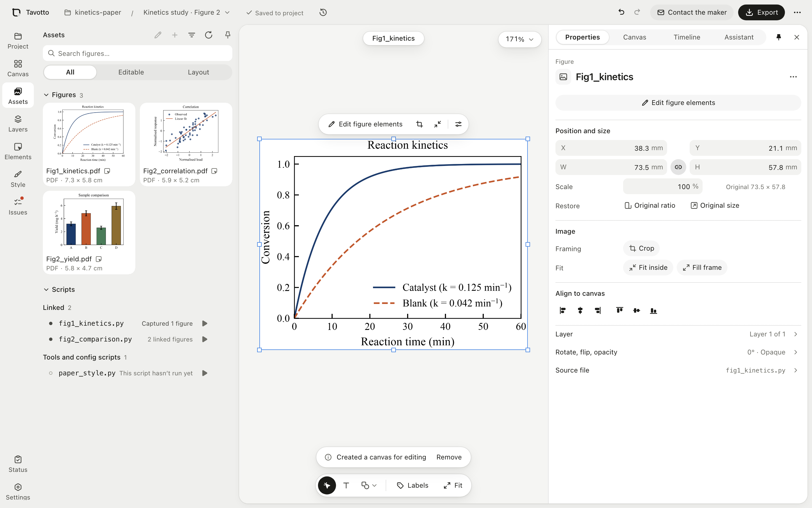The width and height of the screenshot is (812, 508).
Task: Add a new asset with plus icon
Action: [x=175, y=35]
